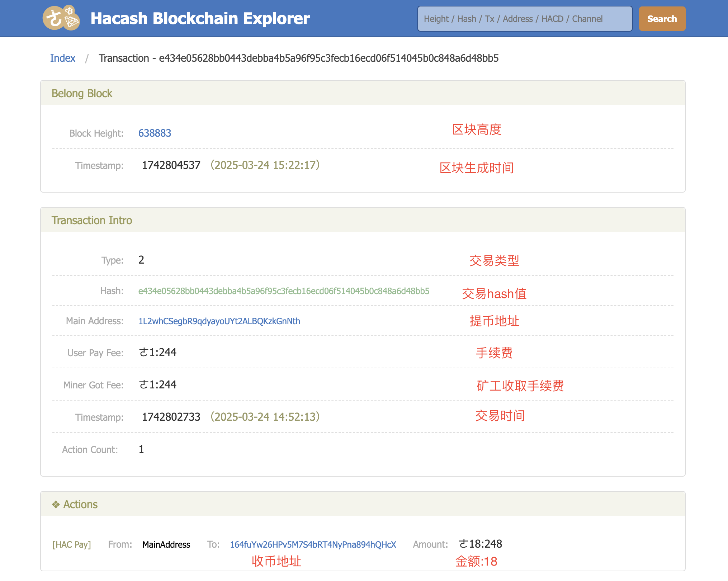Click Hacash Blockchain Explorer title
Image resolution: width=728 pixels, height=581 pixels.
[x=200, y=18]
